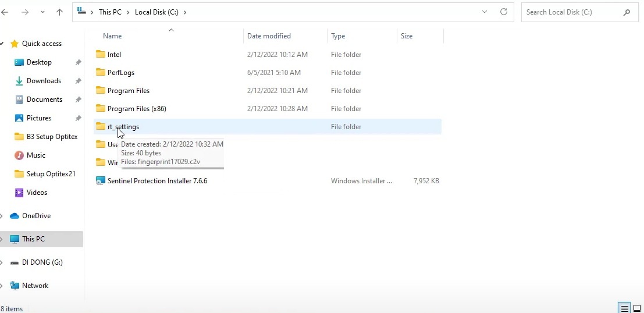Viewport: 644px width, 313px height.
Task: Switch to large thumbnails view icon
Action: point(637,308)
